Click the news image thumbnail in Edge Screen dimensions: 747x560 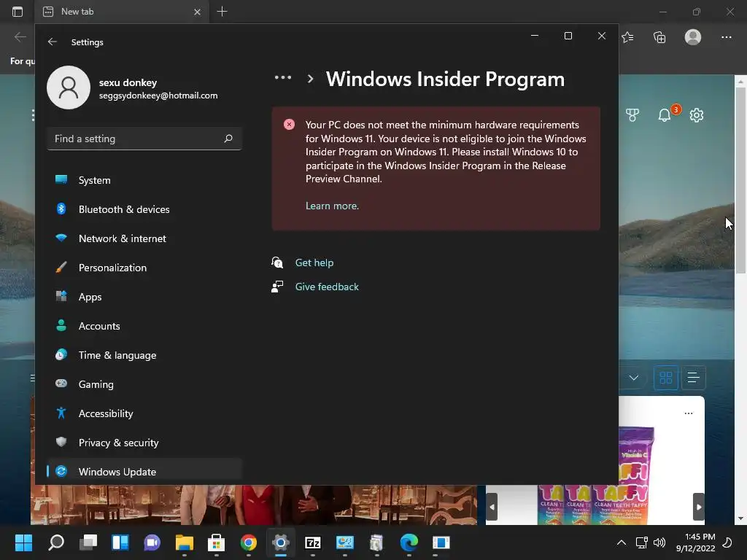[x=253, y=505]
